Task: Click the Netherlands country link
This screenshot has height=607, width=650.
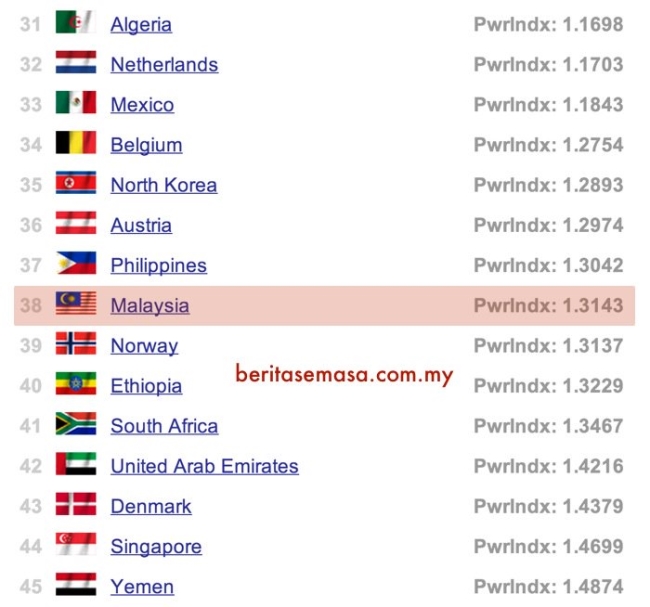Action: click(164, 65)
